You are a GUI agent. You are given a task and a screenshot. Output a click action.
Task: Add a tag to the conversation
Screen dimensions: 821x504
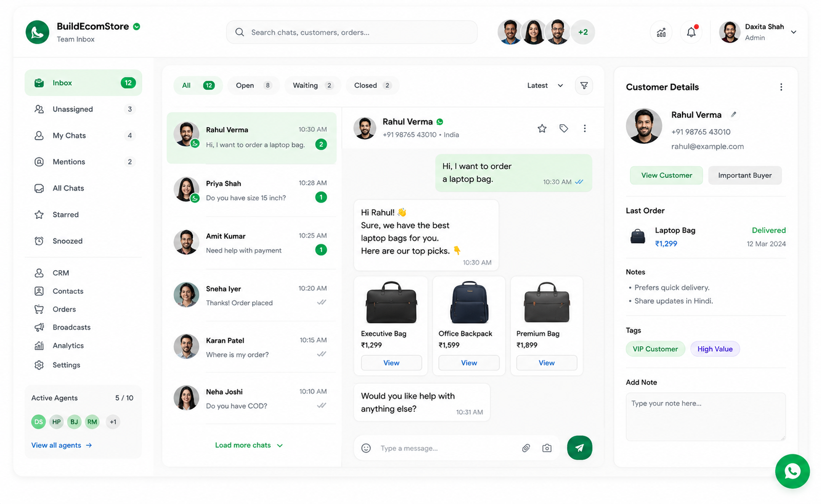(564, 128)
